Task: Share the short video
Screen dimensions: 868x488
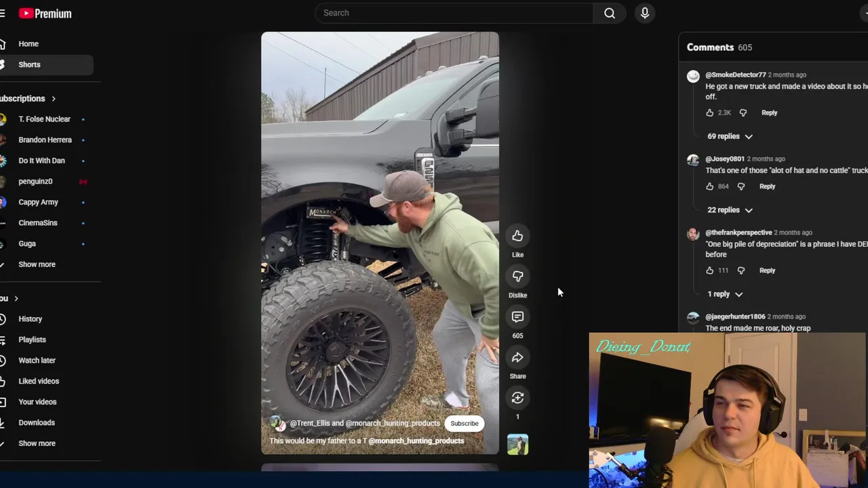Action: coord(517,358)
